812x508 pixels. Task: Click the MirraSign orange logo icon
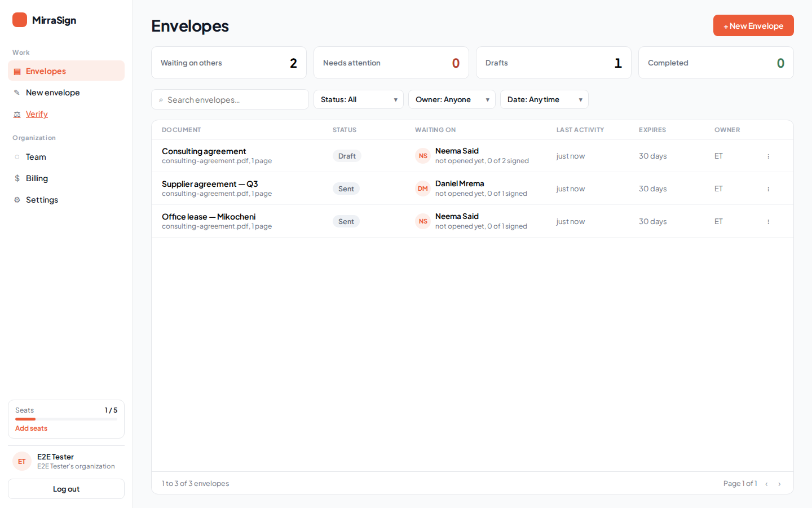pyautogui.click(x=20, y=20)
